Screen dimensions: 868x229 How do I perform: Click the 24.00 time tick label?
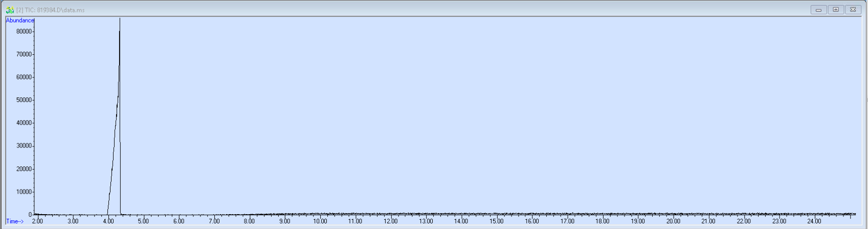coord(814,221)
